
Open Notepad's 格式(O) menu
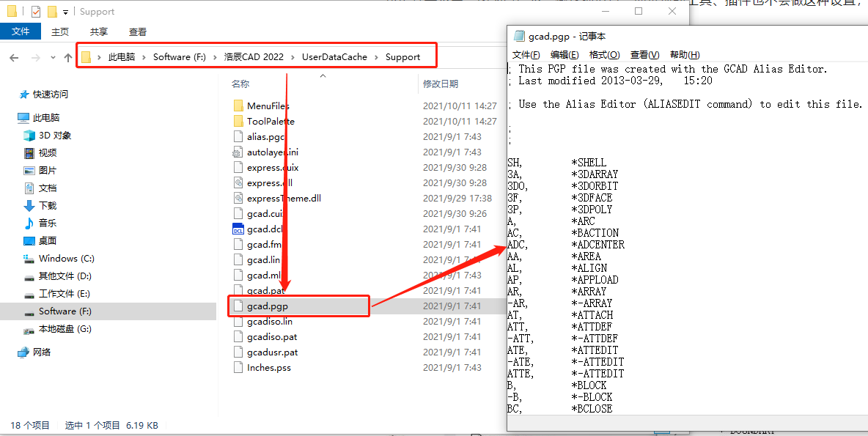605,54
